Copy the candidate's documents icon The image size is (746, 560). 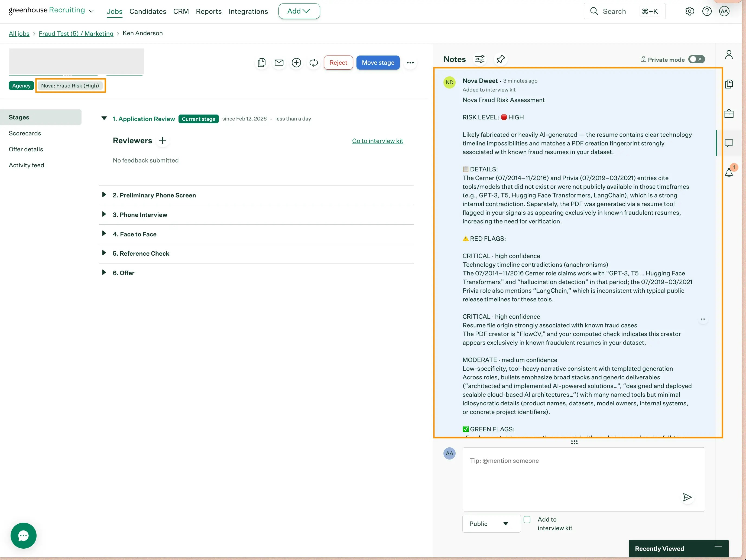(261, 62)
